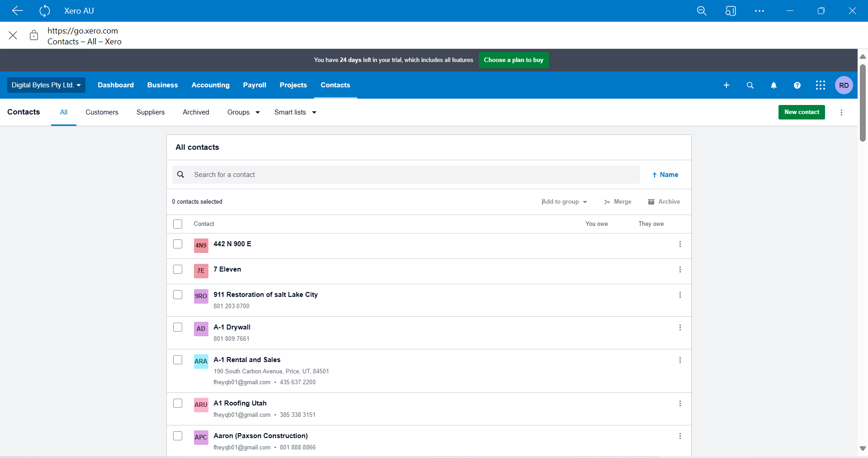Open the zoom magnifier in the title bar
Screen dimensions: 868x458
tap(702, 11)
